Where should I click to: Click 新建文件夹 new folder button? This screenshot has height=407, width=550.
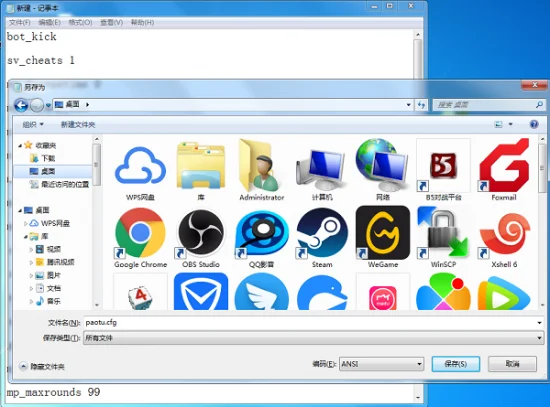tap(78, 125)
